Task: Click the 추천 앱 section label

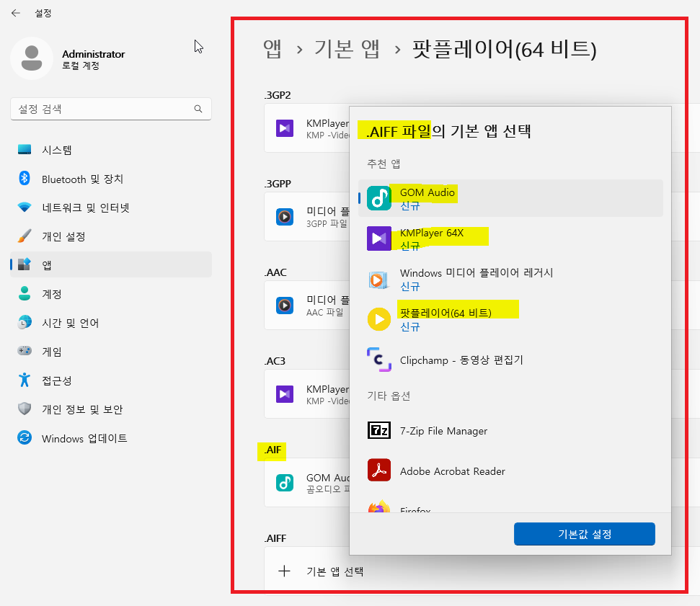Action: point(384,164)
